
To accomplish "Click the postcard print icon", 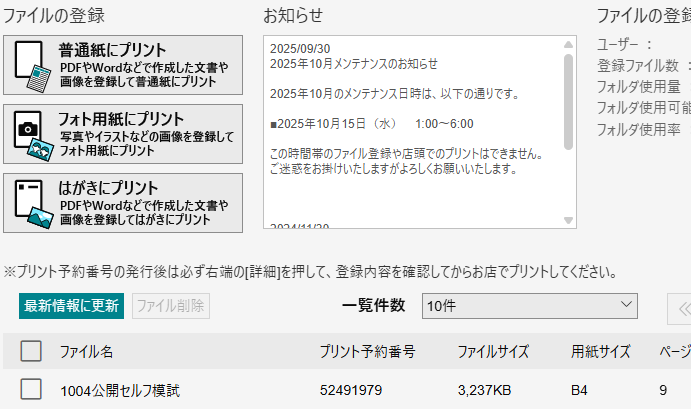I will pyautogui.click(x=32, y=203).
